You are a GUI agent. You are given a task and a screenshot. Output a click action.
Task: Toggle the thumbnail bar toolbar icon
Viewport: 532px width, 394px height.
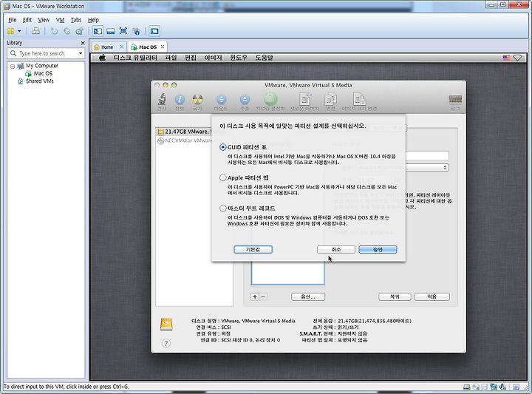(110, 31)
